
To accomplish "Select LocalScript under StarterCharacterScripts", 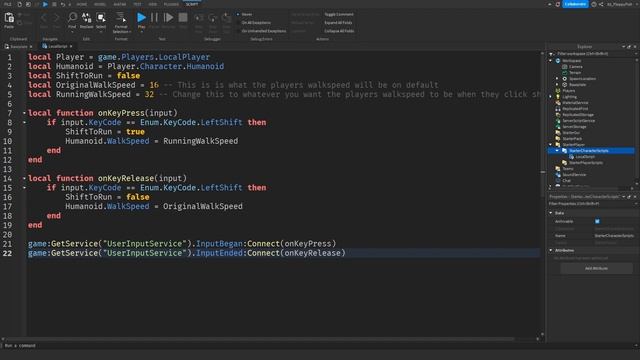I will (x=584, y=157).
